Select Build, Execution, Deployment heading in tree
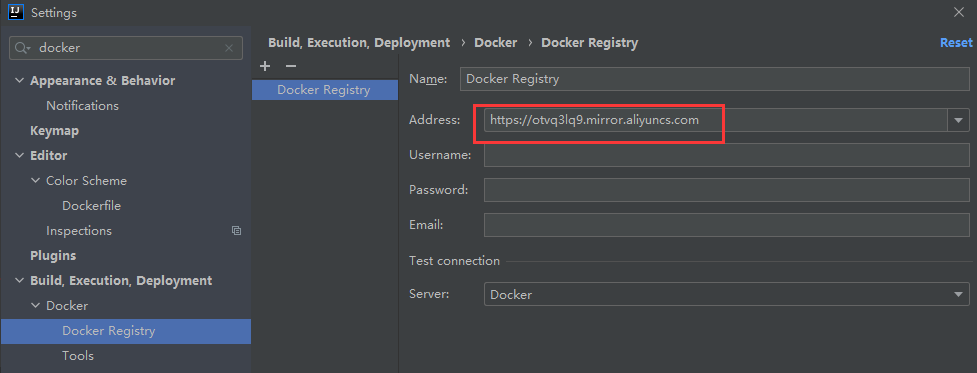977x373 pixels. [x=121, y=281]
